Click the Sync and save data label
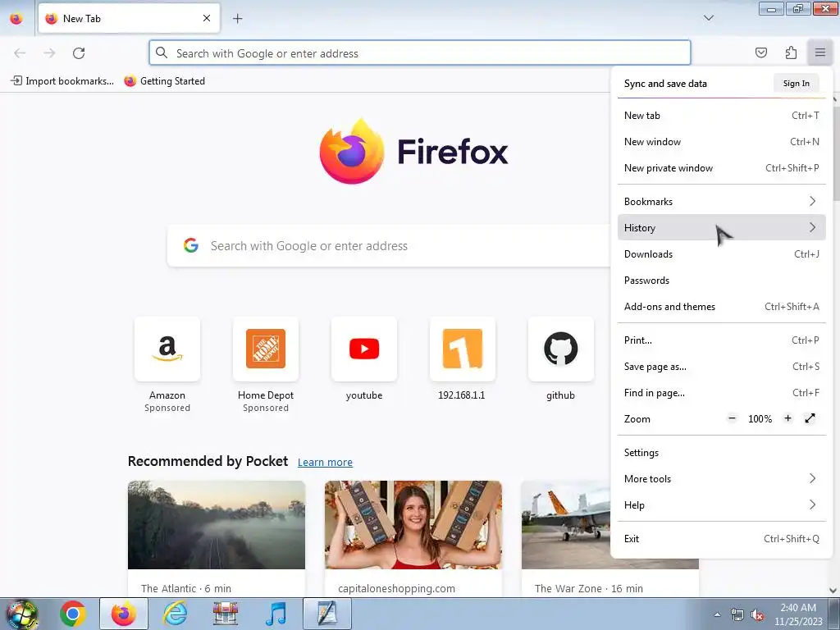 tap(665, 84)
